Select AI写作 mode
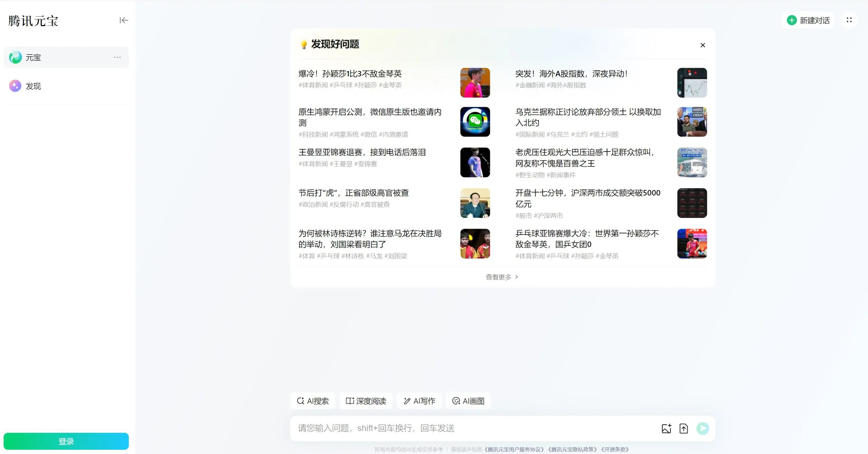The image size is (868, 454). coord(419,401)
